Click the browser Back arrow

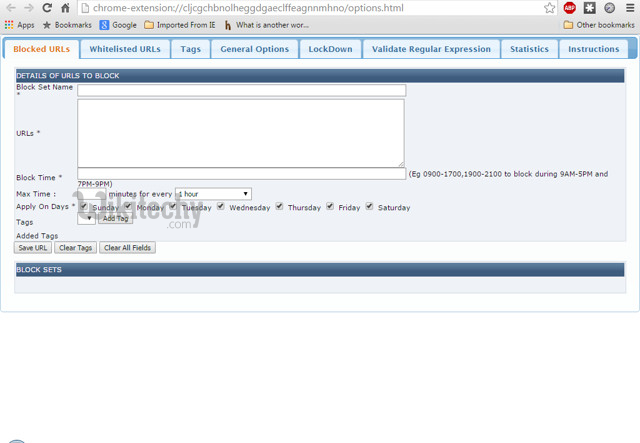click(10, 8)
